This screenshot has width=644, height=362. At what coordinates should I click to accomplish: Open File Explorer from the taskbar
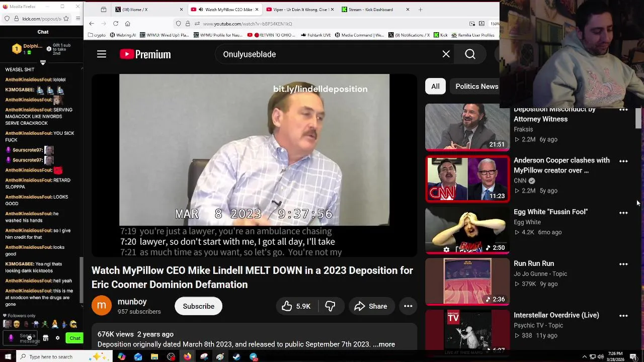(154, 357)
